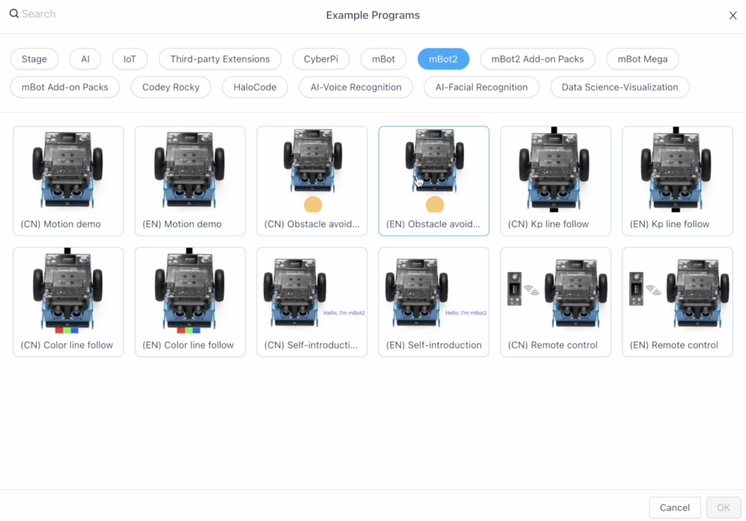Close the Example Programs dialog
The height and width of the screenshot is (521, 746).
733,16
